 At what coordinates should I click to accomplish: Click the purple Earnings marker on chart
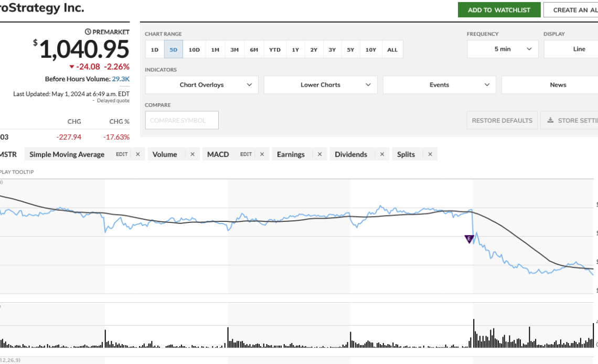(469, 239)
